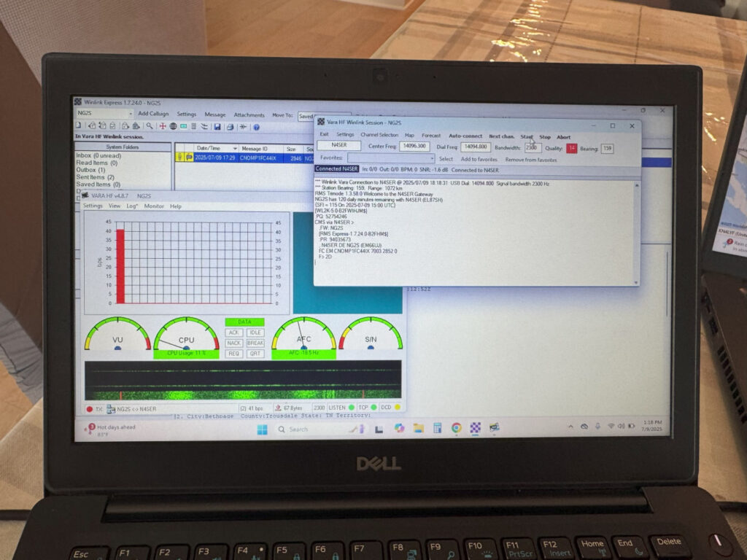Open the NG2S callsign dropdown
747x560 pixels.
[131, 114]
